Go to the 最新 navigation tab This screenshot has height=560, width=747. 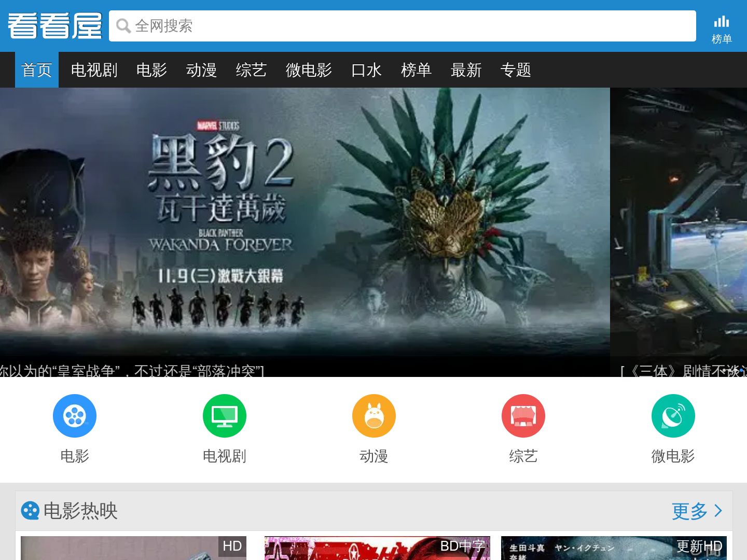(x=466, y=69)
